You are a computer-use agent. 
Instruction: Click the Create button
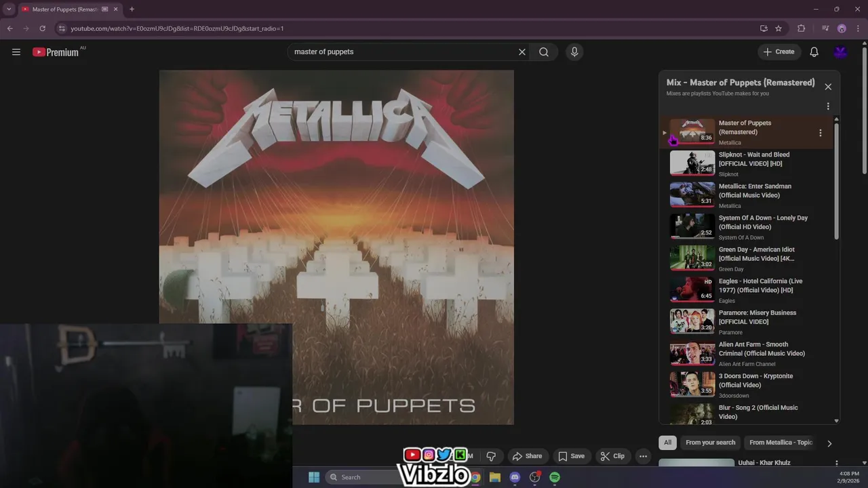(x=779, y=52)
